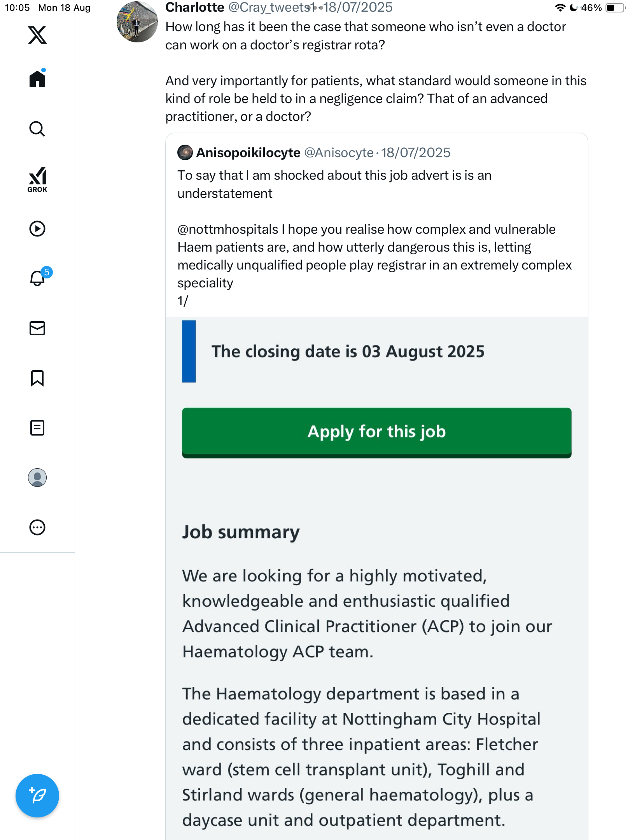The height and width of the screenshot is (840, 630).
Task: Tap the battery status indicator
Action: click(614, 8)
